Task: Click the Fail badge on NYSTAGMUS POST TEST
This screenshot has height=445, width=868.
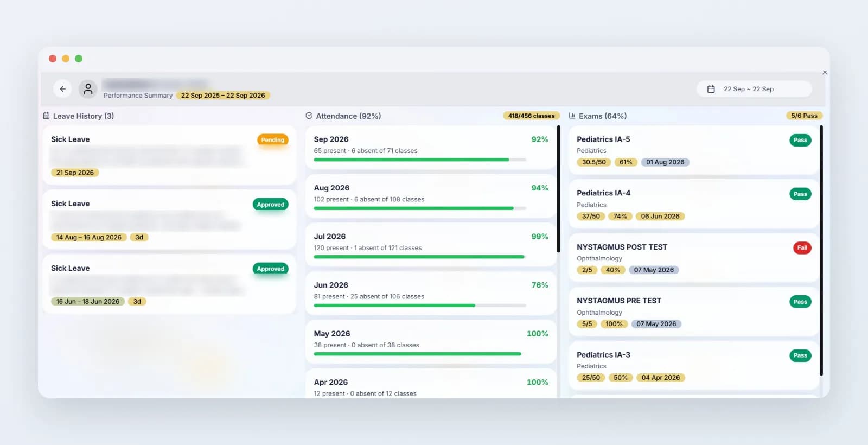Action: [x=802, y=248]
